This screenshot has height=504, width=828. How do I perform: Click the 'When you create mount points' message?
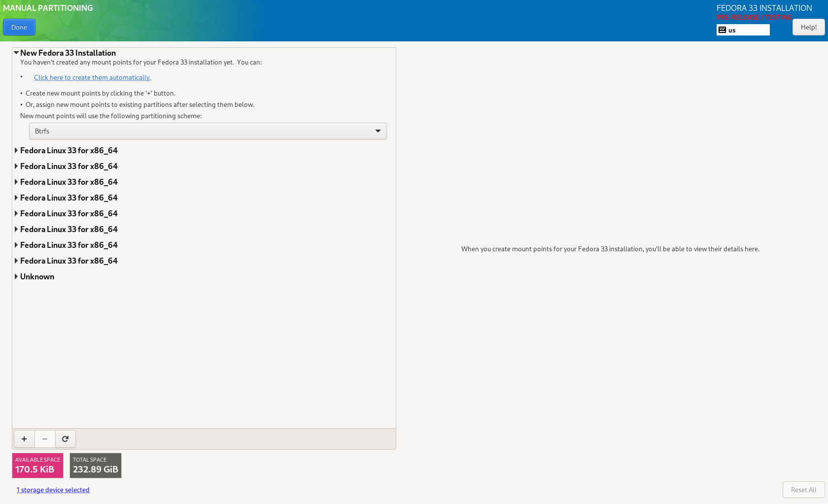(610, 249)
